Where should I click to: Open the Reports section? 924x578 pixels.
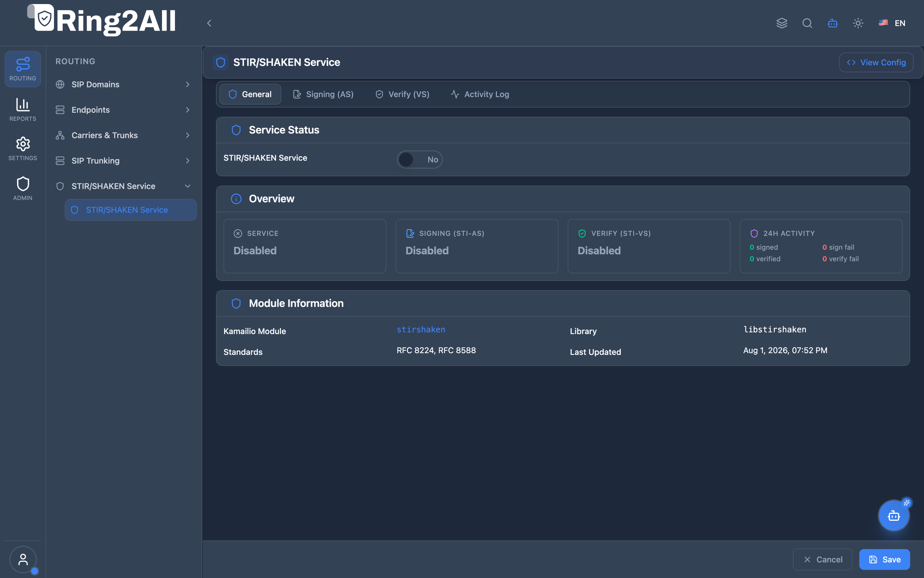pyautogui.click(x=23, y=110)
